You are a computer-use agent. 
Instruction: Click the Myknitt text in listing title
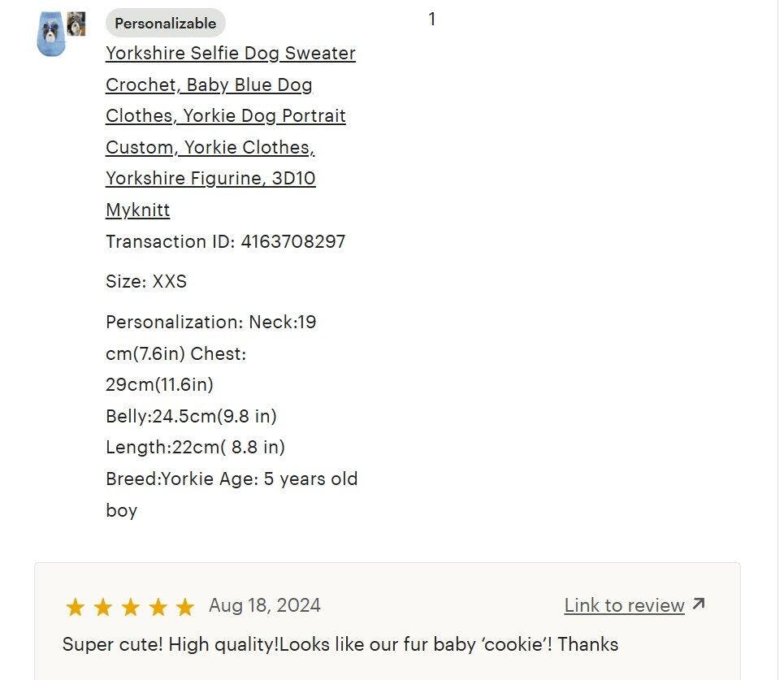(x=137, y=210)
